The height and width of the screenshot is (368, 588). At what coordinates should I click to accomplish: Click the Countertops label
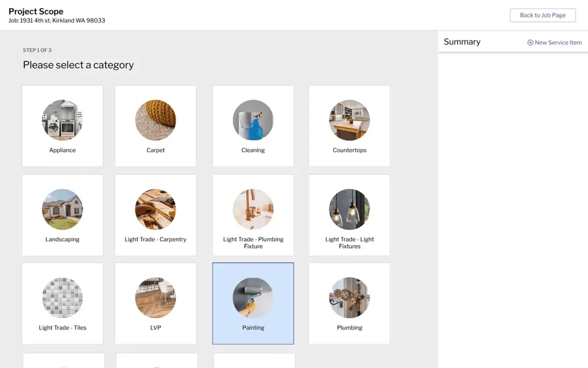point(350,150)
